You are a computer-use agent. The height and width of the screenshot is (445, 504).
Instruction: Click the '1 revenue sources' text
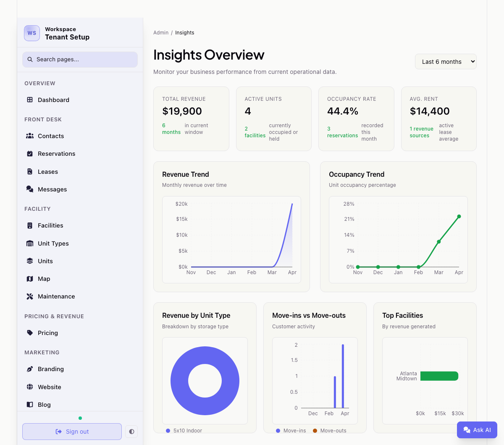tap(421, 132)
